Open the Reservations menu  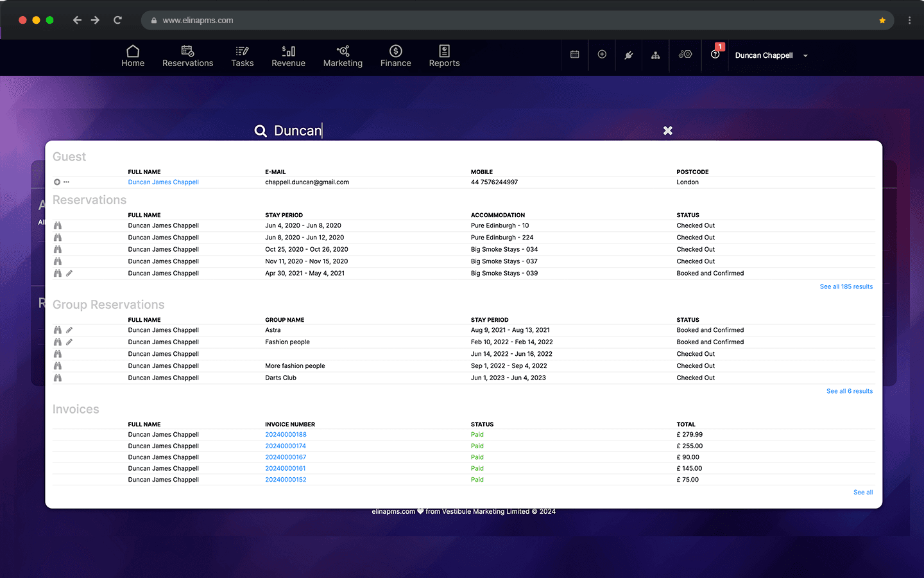[x=187, y=56]
